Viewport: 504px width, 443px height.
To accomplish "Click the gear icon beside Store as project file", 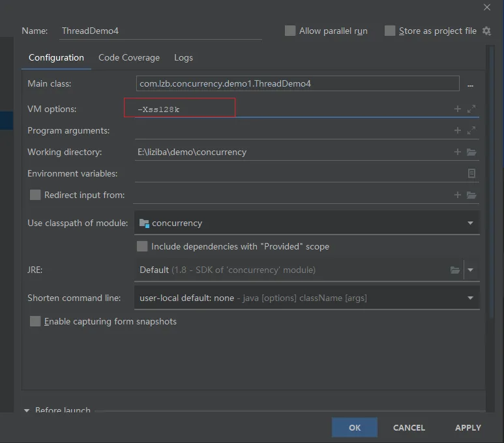I will pyautogui.click(x=486, y=31).
